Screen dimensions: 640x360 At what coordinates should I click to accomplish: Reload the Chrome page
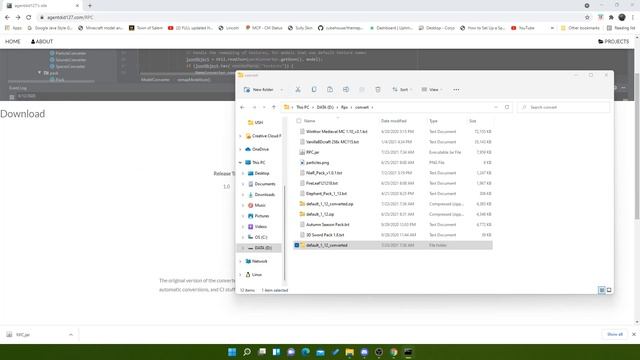click(x=29, y=18)
